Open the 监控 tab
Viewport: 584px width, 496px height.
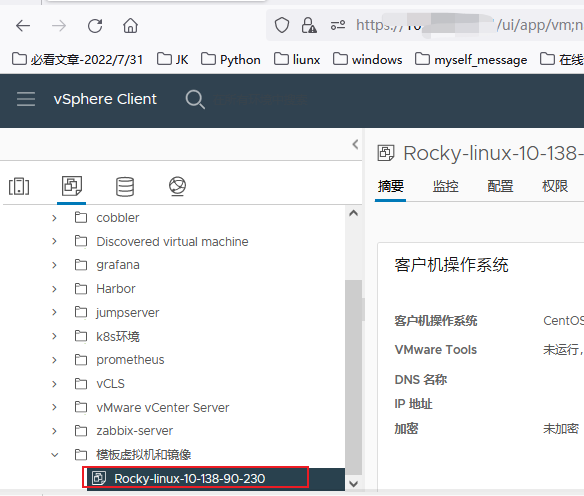445,186
